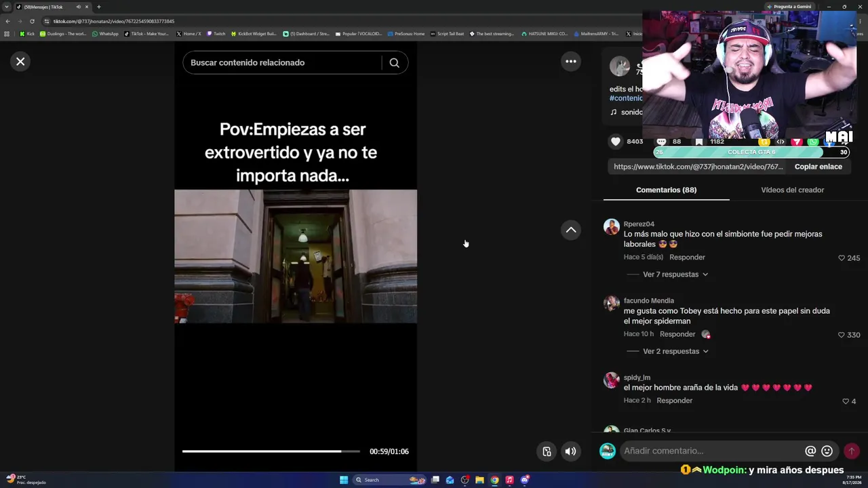Seek in the video progress bar
The width and height of the screenshot is (868, 488).
(271, 451)
